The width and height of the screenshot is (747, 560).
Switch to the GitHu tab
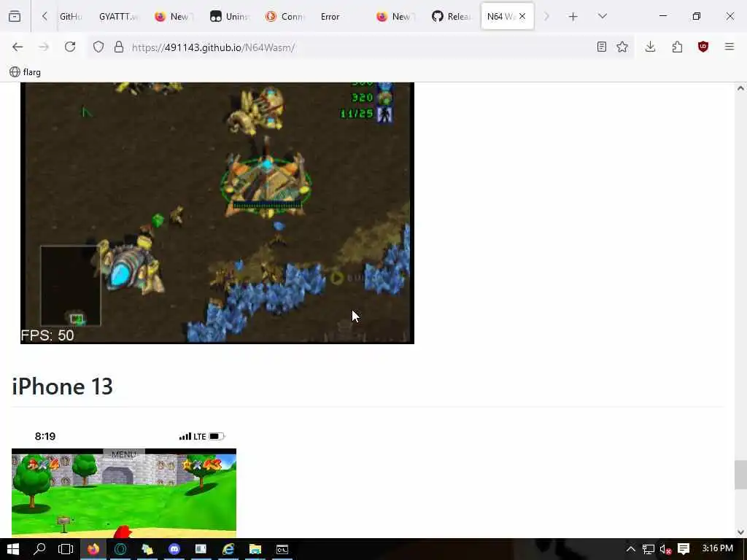71,17
